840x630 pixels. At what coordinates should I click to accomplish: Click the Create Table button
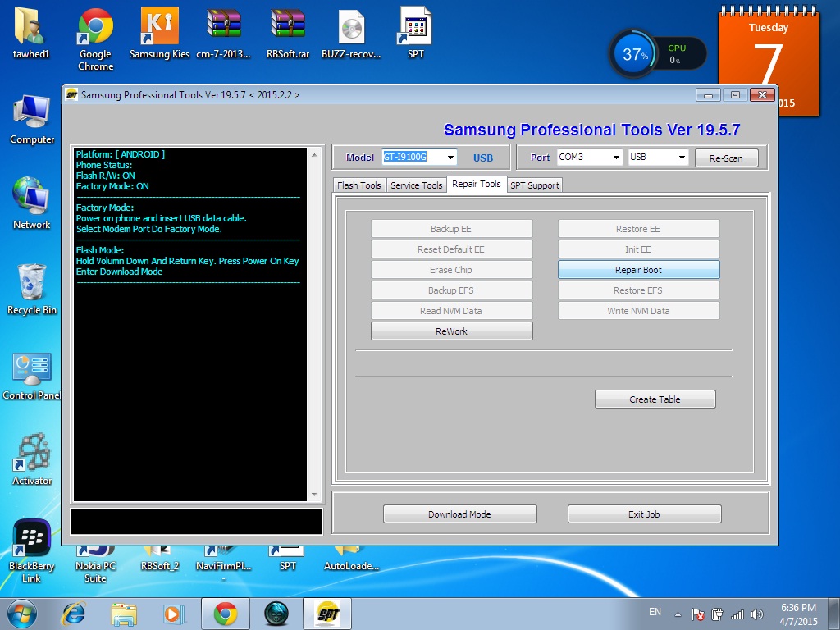[x=655, y=399]
